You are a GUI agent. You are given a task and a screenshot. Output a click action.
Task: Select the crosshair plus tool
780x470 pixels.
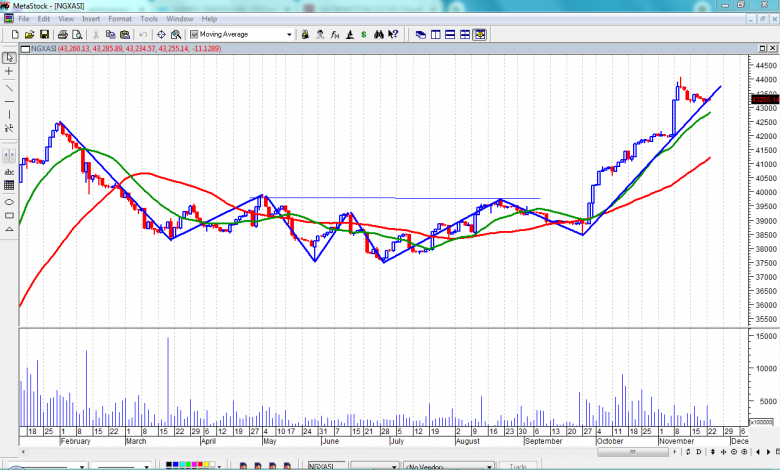point(9,72)
